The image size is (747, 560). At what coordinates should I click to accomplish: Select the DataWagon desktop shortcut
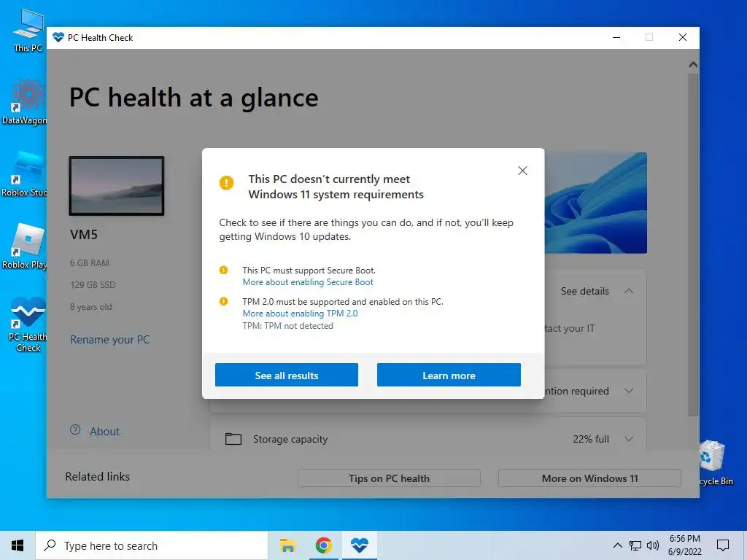coord(25,101)
